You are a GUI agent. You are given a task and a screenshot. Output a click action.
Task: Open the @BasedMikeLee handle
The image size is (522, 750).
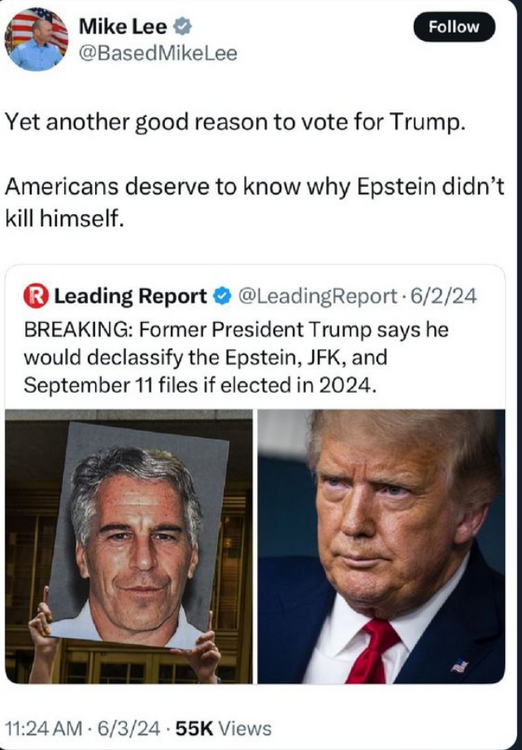coord(158,54)
